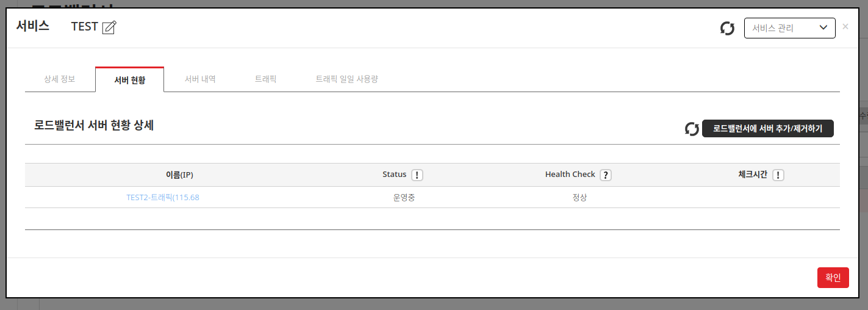Refresh server status list beside 서버 추가/제거하기
The height and width of the screenshot is (310, 868).
pos(692,129)
